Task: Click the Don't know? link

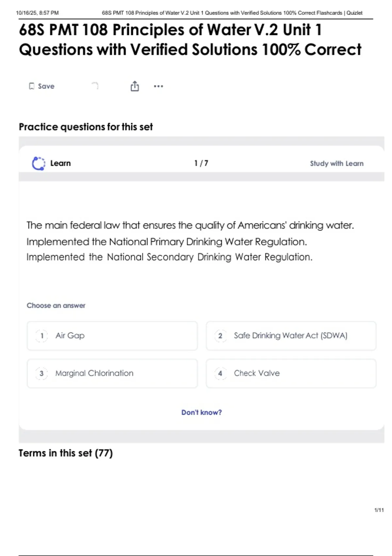Action: (x=202, y=412)
